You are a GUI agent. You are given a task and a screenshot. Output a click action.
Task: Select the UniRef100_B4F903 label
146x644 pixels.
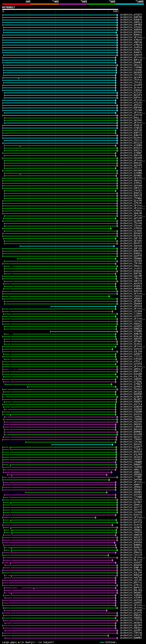click(x=131, y=98)
